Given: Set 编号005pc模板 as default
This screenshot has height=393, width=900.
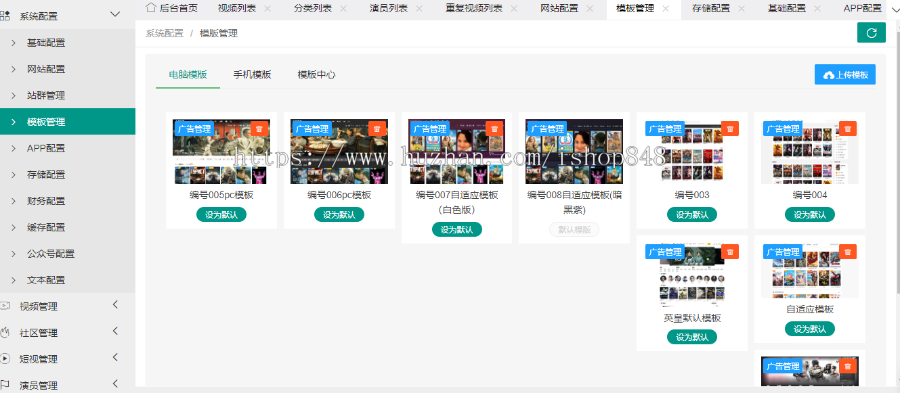Looking at the screenshot, I should 222,215.
